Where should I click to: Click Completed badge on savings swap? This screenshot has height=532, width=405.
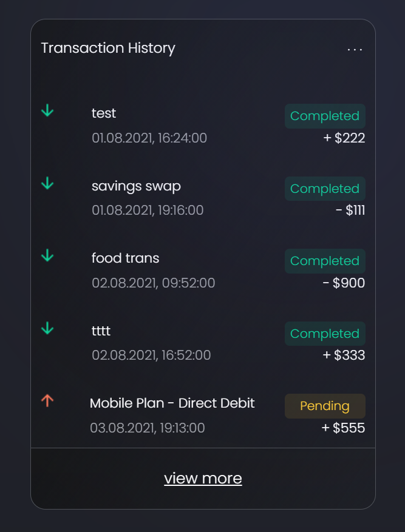pyautogui.click(x=325, y=189)
